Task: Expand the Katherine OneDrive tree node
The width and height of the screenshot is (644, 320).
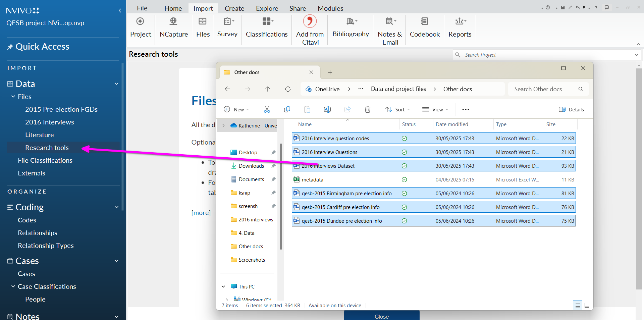Action: (x=223, y=125)
